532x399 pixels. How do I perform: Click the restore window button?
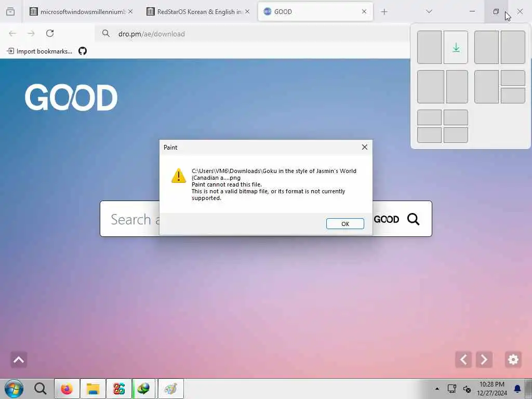[x=496, y=11]
